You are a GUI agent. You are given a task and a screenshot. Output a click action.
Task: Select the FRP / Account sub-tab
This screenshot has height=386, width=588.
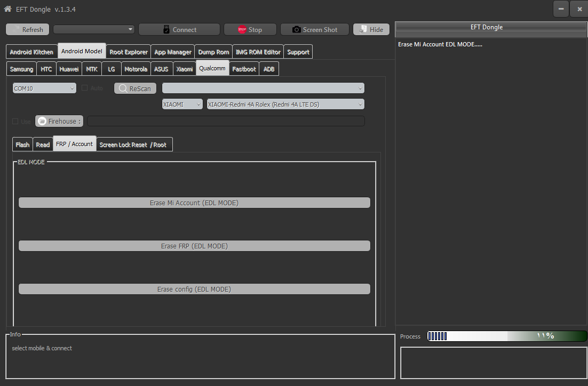[74, 144]
